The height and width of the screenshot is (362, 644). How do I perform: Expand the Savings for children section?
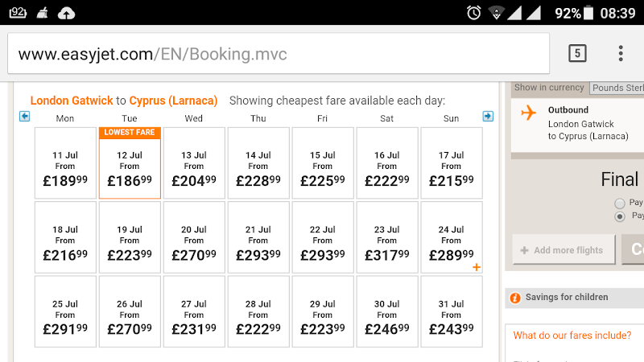coord(567,298)
